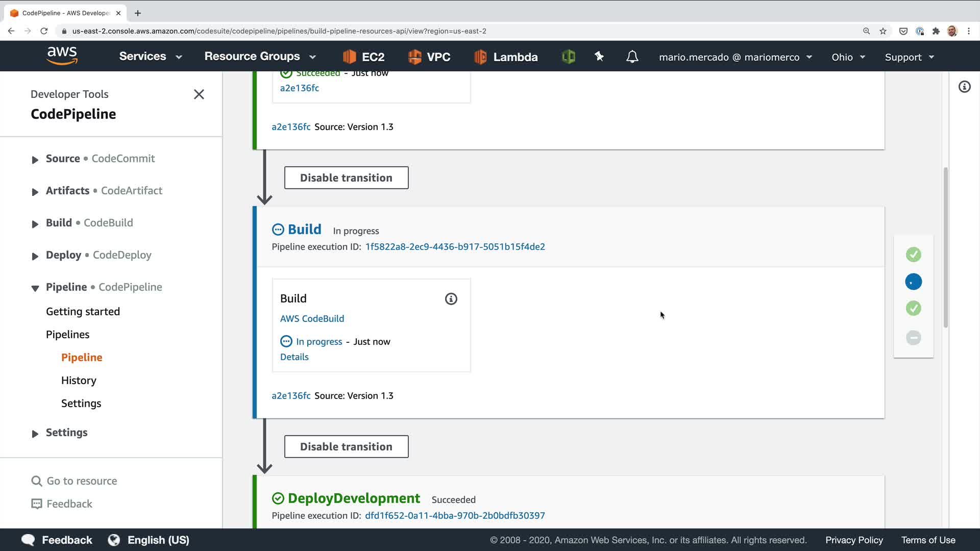Open the notifications bell

pos(632,57)
